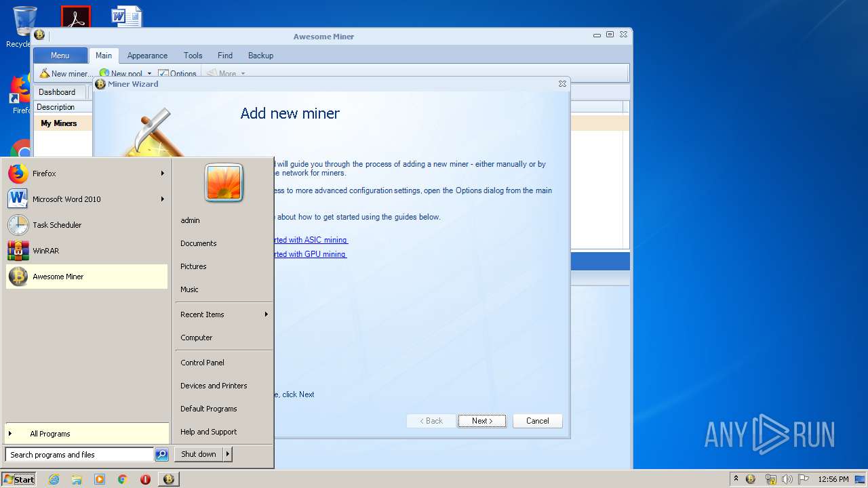Click Awesome Miner tray icon
The height and width of the screenshot is (488, 868).
coord(750,479)
